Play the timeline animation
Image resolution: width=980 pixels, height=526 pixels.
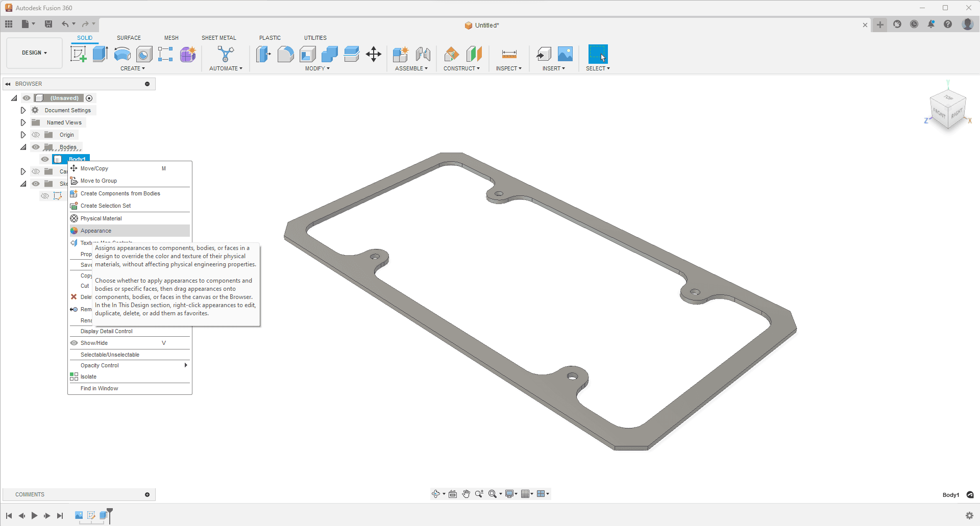click(x=34, y=515)
